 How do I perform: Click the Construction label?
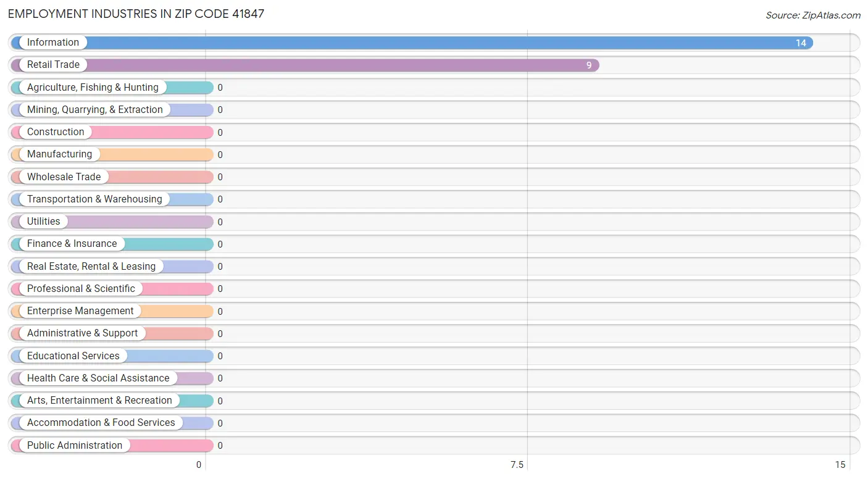click(56, 132)
